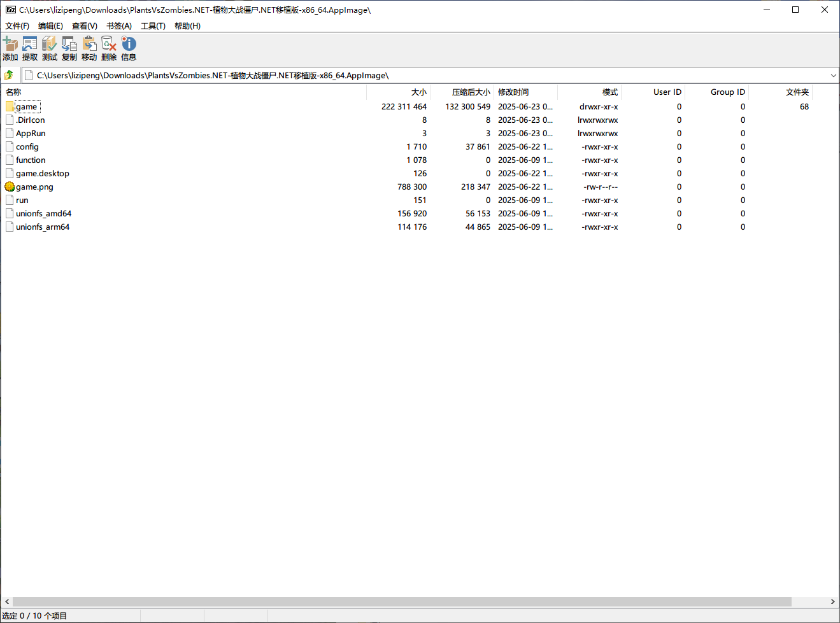840x623 pixels.
Task: Sort by 压缩后大小 column header
Action: [x=462, y=92]
